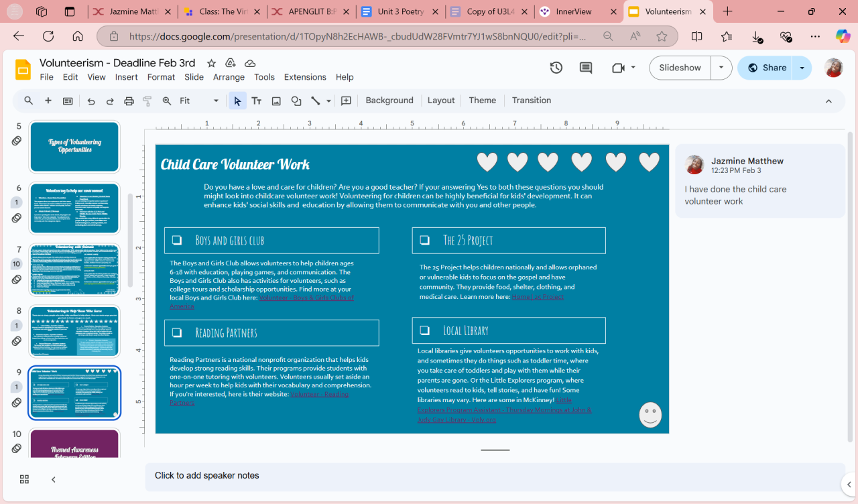Star the Volunteerism presentation
The height and width of the screenshot is (504, 858).
point(211,63)
